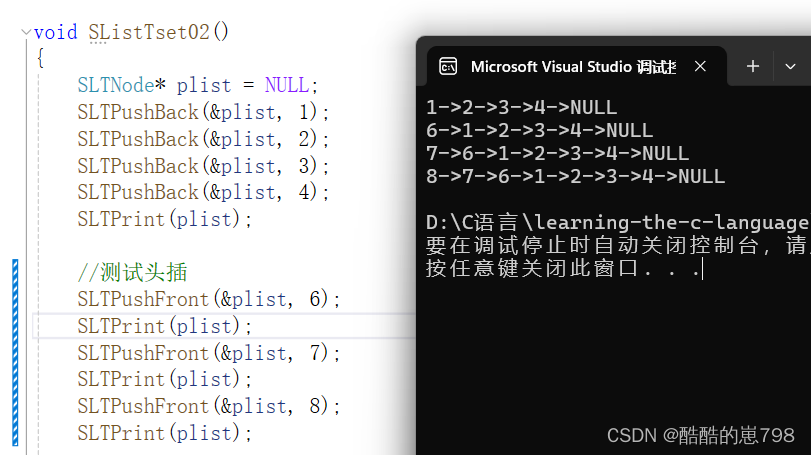Click the NULL keyword in plist declaration
Image resolution: width=811 pixels, height=455 pixels.
(x=287, y=85)
